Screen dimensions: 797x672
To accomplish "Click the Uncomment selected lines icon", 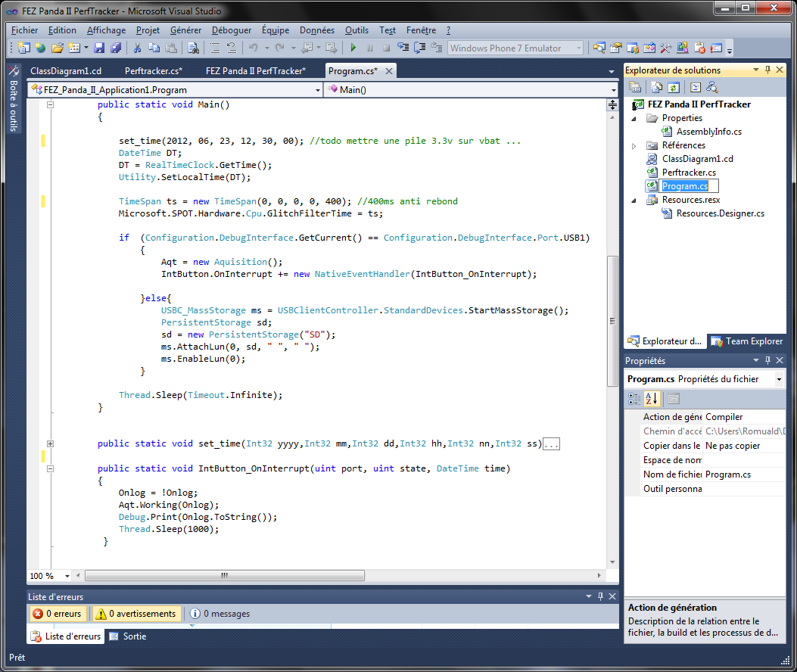I will [232, 48].
